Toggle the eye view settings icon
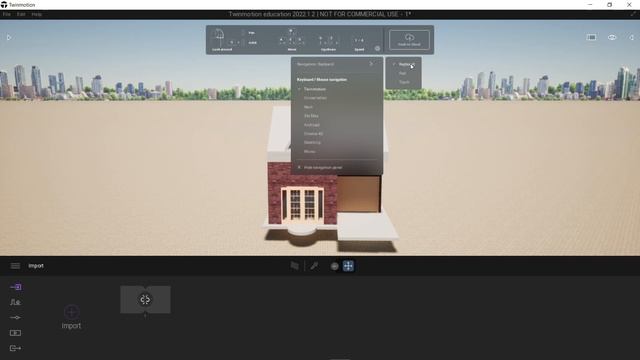Viewport: 640px width, 360px height. pyautogui.click(x=612, y=37)
